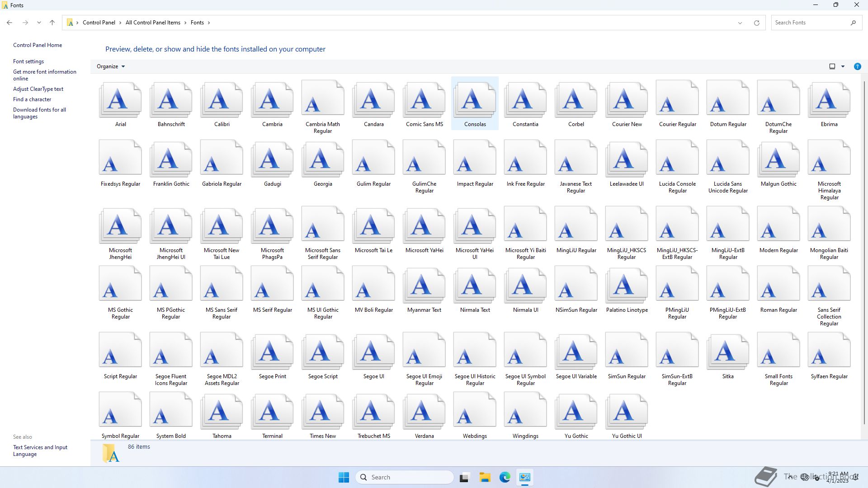Open the recent locations dropdown arrow
Viewport: 868px width, 488px height.
point(39,23)
